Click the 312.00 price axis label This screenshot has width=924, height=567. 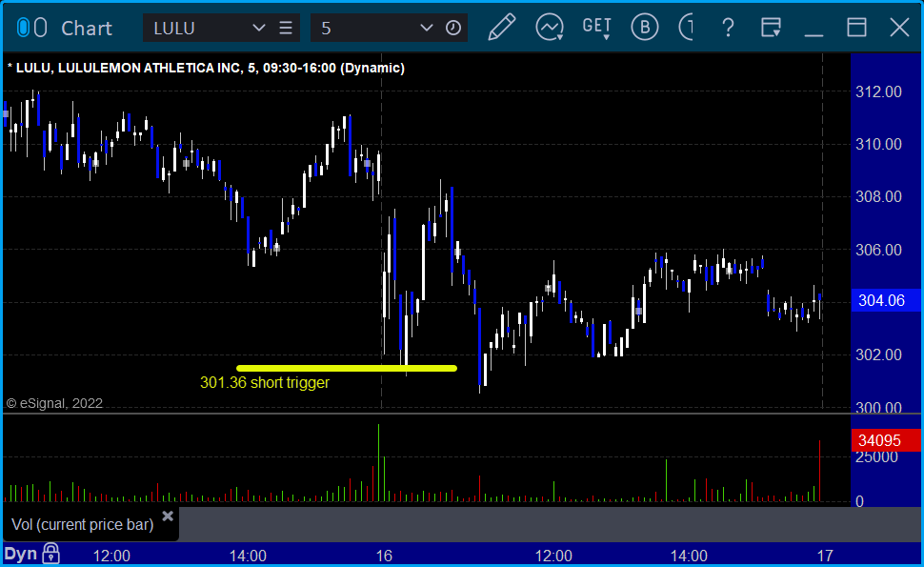(878, 91)
